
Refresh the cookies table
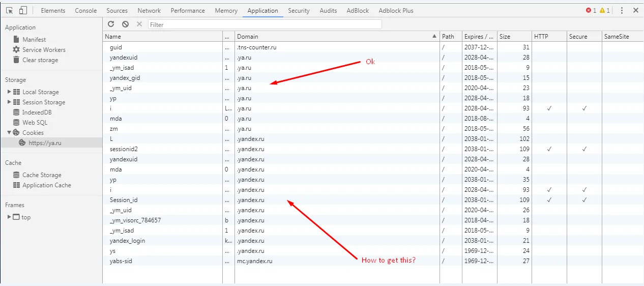point(111,24)
